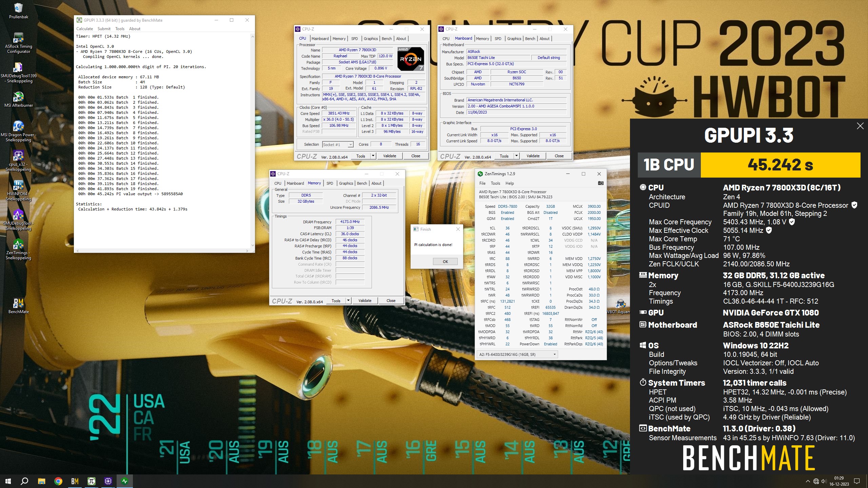Open ZenTimings DIMM slot A2 dropdown

(x=517, y=354)
